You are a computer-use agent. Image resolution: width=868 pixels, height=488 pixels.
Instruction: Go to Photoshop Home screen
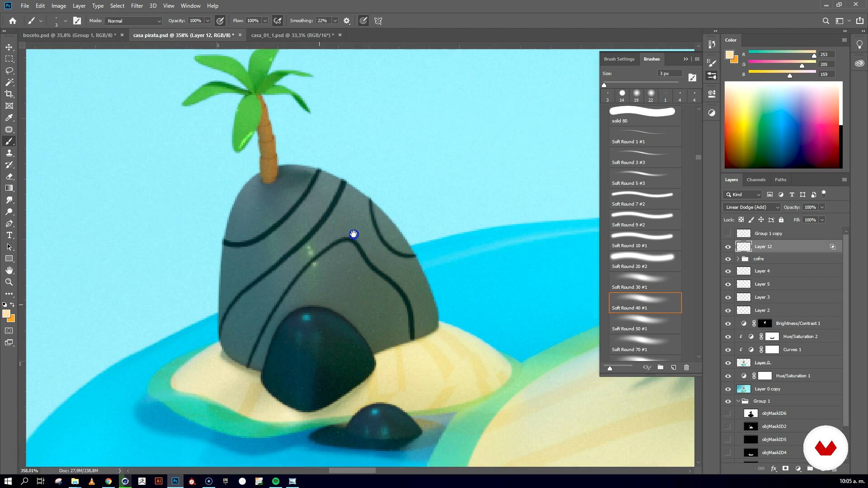13,21
